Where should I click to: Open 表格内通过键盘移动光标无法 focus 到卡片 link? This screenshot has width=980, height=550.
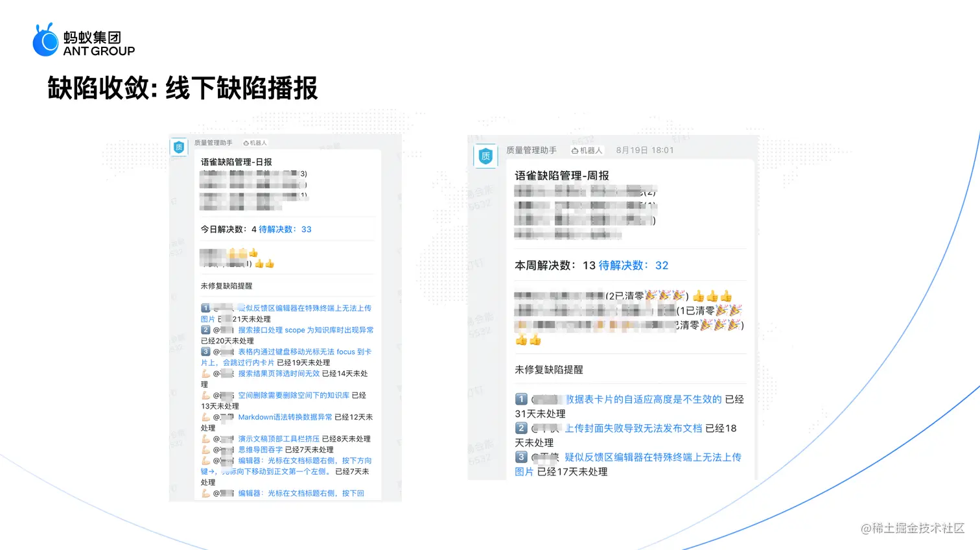pyautogui.click(x=286, y=357)
